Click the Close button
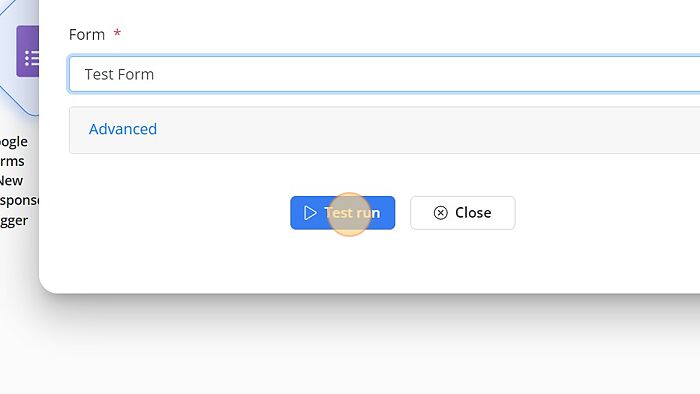 point(462,213)
